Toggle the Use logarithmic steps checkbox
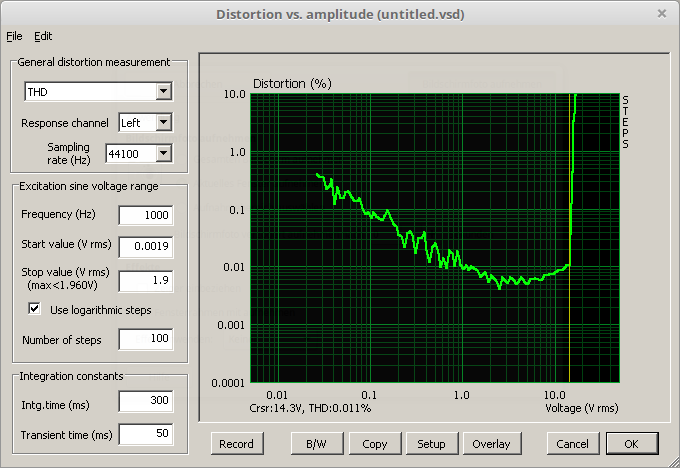Viewport: 680px width, 468px height. pyautogui.click(x=35, y=310)
